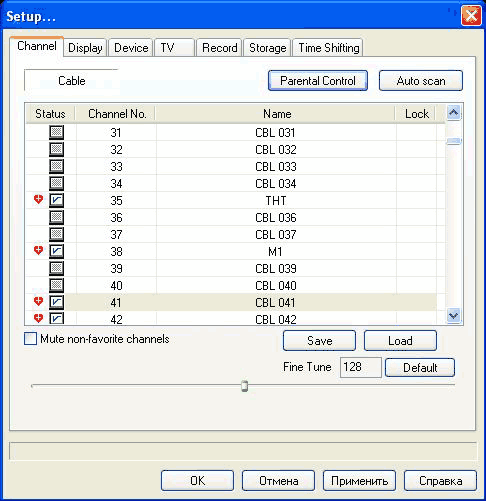Open the Record tab
Screen dimensions: 486x501
[219, 48]
